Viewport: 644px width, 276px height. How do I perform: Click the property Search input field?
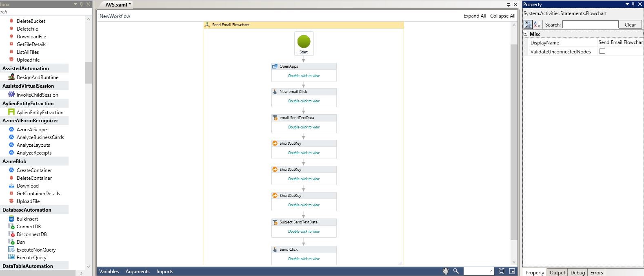[590, 24]
